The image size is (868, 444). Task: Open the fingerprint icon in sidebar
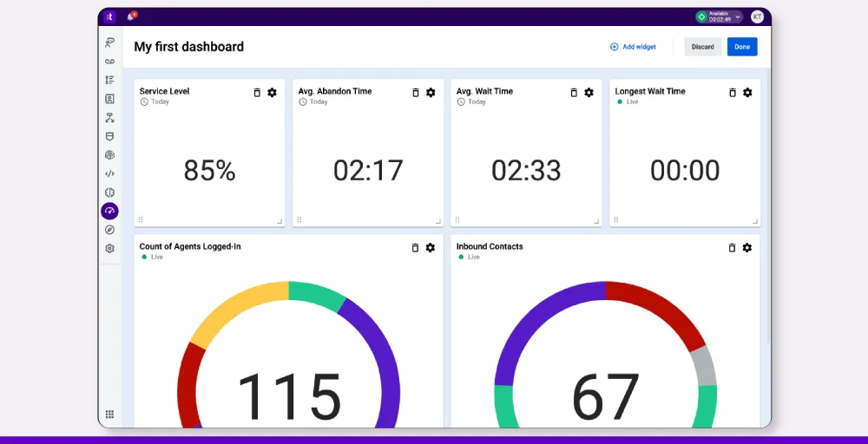[x=109, y=155]
